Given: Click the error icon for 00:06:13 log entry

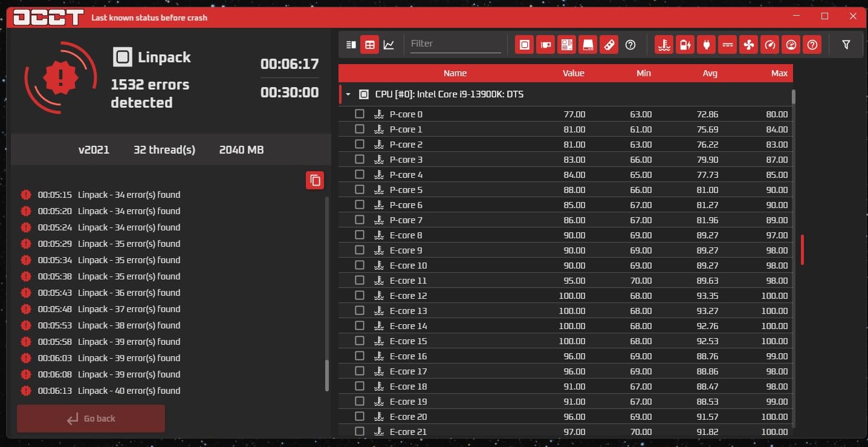Looking at the screenshot, I should point(25,391).
